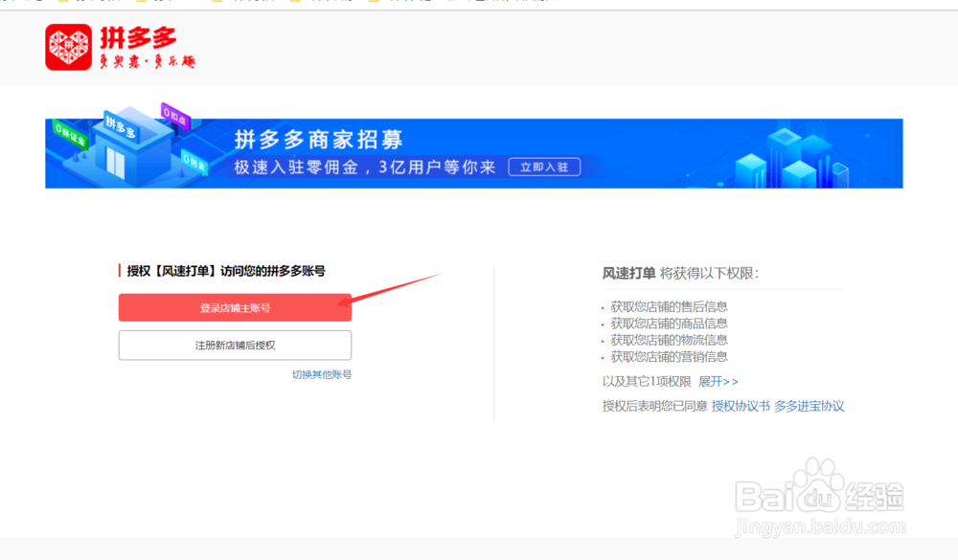The height and width of the screenshot is (560, 958).
Task: Click the Pinduoduo heart logo icon
Action: click(x=68, y=47)
